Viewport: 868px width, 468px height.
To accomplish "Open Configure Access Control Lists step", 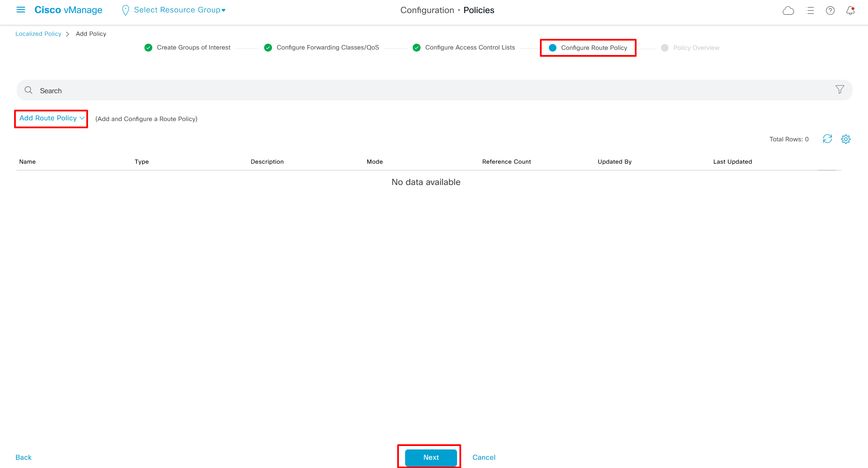I will coord(470,47).
